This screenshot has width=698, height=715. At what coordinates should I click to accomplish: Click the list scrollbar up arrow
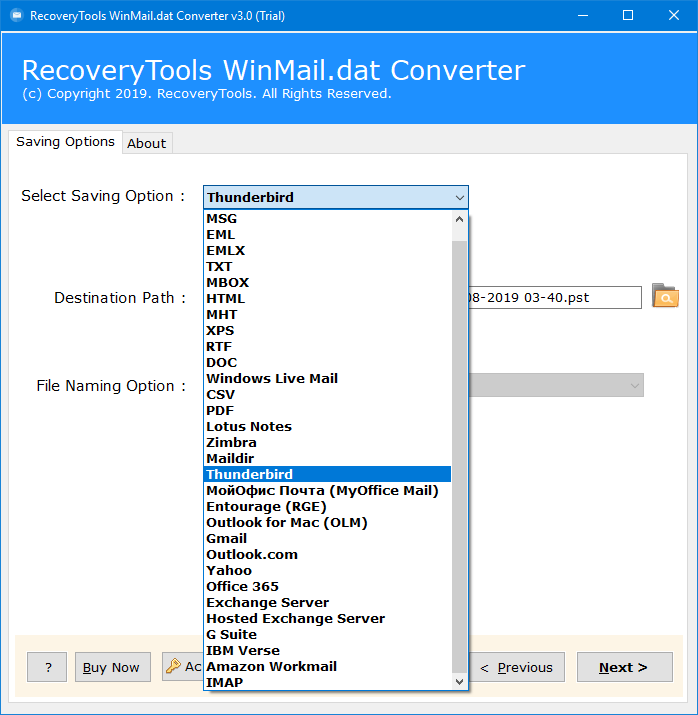tap(460, 219)
